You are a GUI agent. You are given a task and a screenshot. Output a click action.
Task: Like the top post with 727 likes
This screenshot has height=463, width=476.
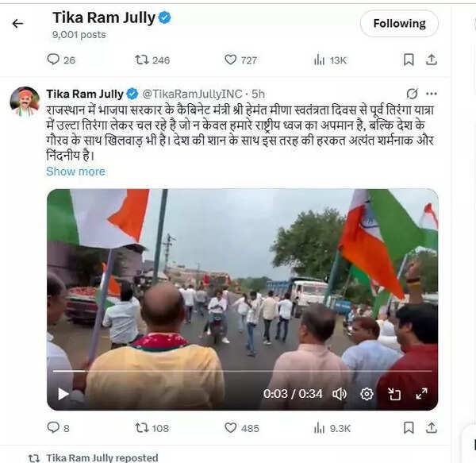tap(240, 60)
